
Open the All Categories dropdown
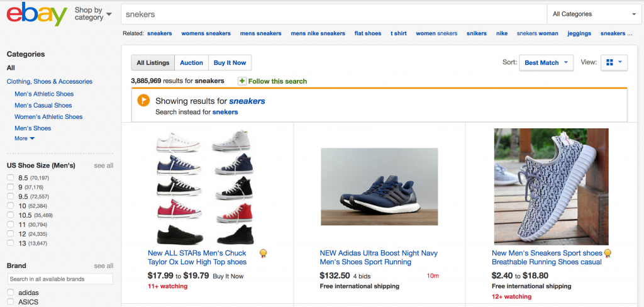594,14
